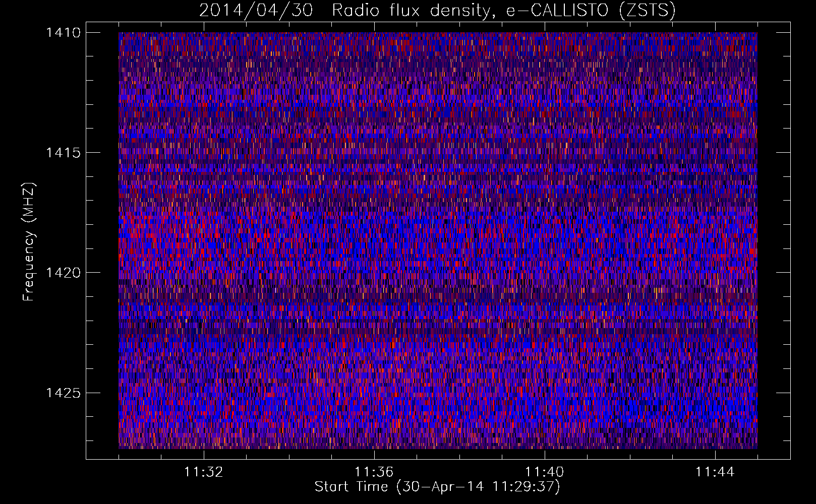816x504 pixels.
Task: Click the 'Start Time (30-Apr-14 11:29:37)' label
Action: (437, 487)
